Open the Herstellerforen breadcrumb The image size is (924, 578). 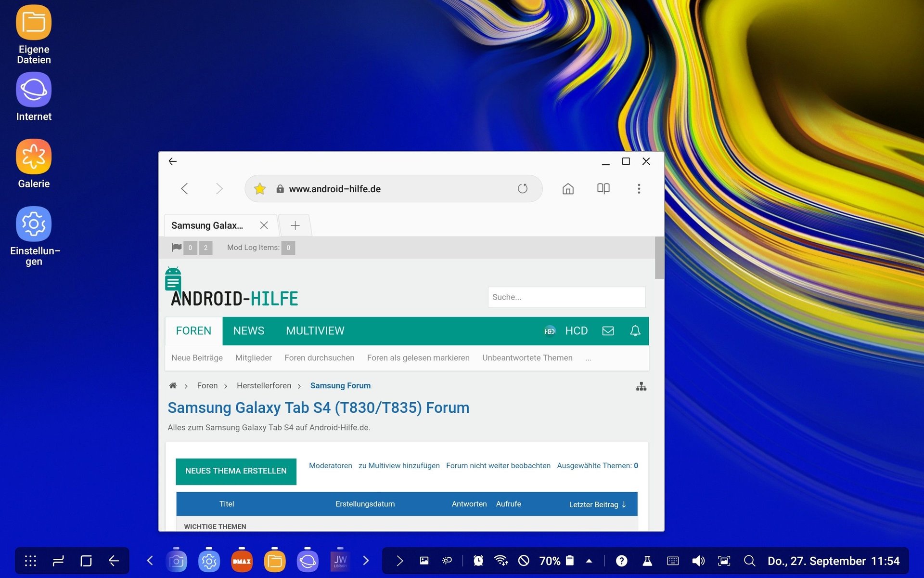coord(264,385)
